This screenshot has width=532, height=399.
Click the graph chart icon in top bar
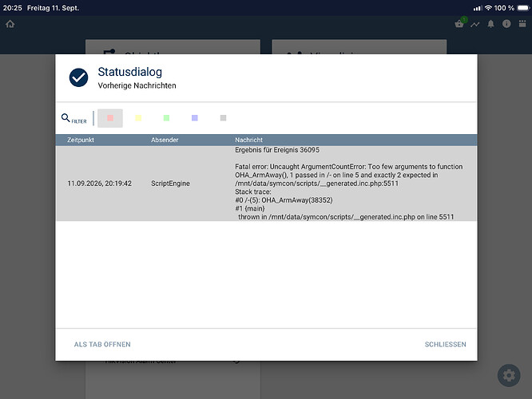(475, 25)
